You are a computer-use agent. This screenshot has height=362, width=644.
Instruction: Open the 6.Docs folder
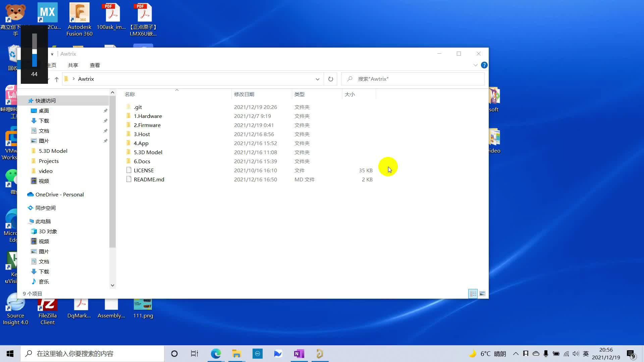142,161
